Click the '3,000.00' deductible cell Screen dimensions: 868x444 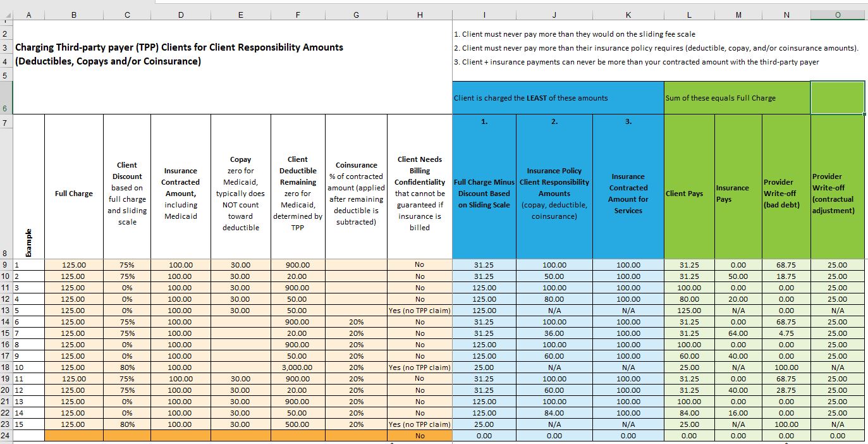[x=298, y=367]
